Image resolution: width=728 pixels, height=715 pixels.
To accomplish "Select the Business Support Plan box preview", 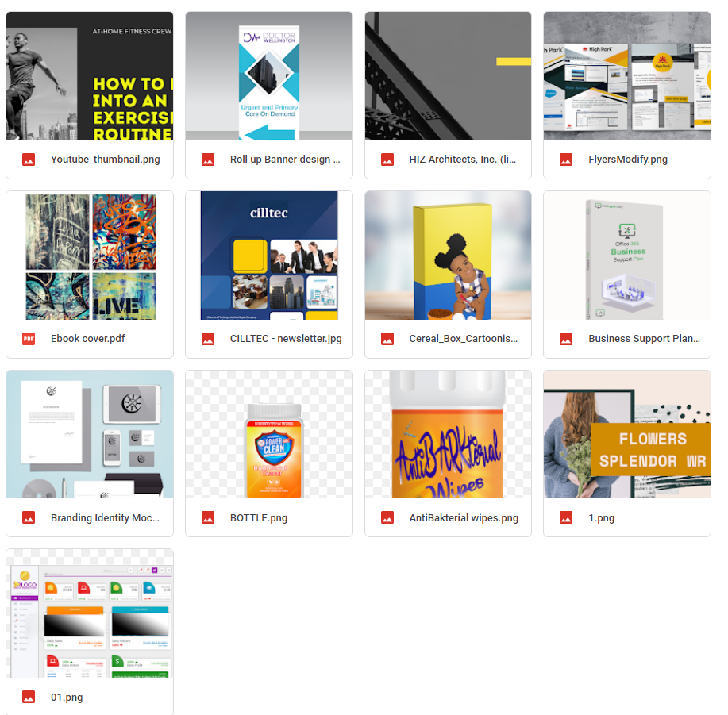I will click(x=627, y=256).
